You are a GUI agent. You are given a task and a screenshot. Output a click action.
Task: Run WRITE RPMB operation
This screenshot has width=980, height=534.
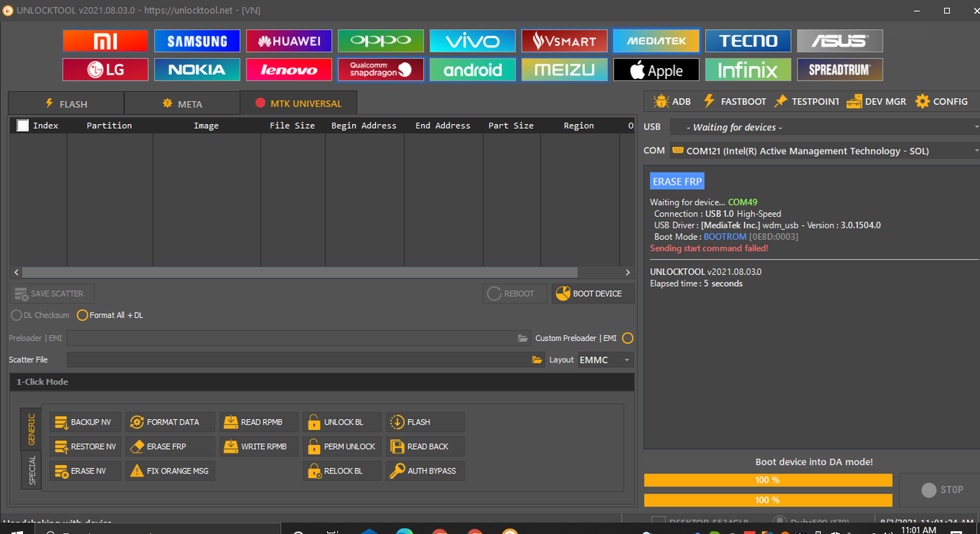point(258,447)
